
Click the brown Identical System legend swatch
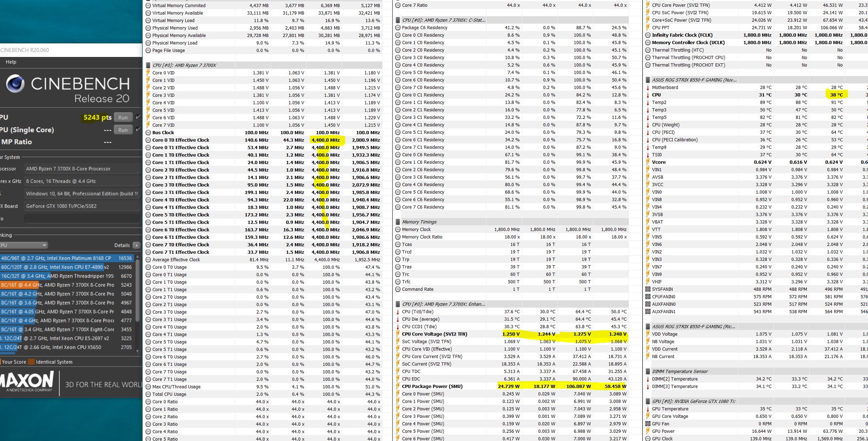[31, 362]
